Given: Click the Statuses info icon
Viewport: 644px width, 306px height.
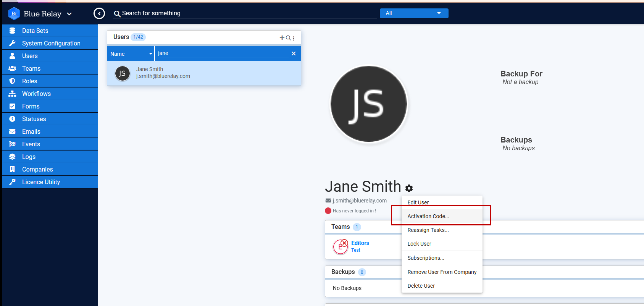Looking at the screenshot, I should [x=12, y=119].
